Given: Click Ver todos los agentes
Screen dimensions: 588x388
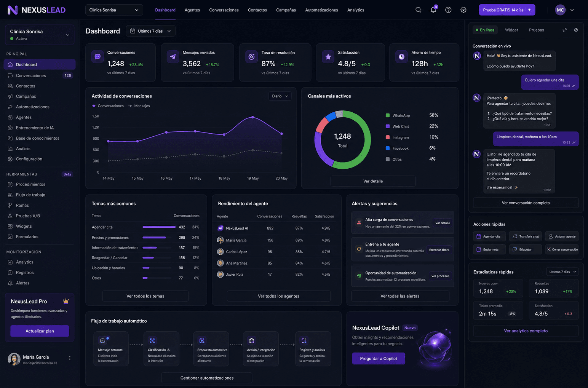Looking at the screenshot, I should tap(278, 296).
